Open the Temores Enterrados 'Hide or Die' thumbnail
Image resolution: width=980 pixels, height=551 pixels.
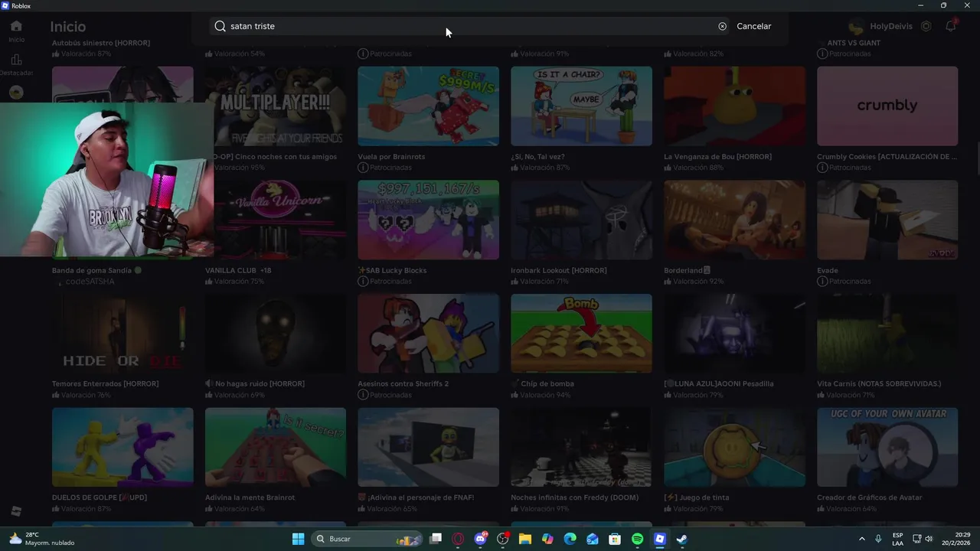point(122,334)
